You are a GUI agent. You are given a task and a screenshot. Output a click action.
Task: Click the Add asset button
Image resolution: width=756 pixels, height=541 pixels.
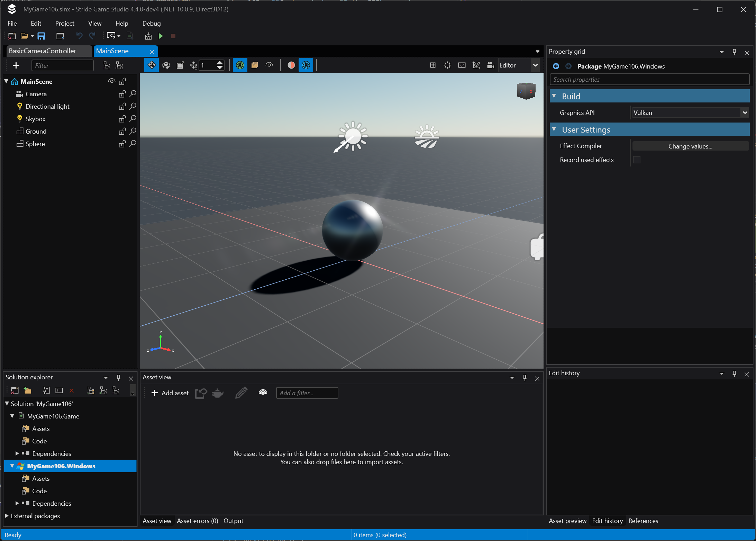pos(170,393)
